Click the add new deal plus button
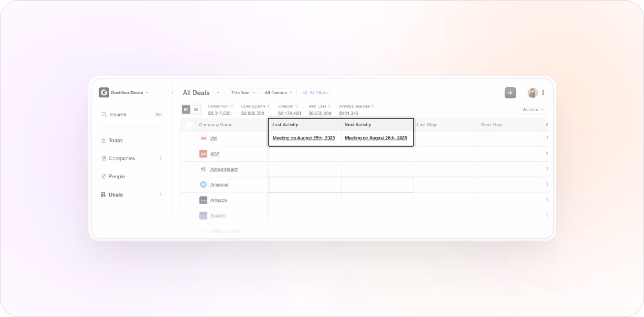Screen dimensions: 644x317 (510, 93)
